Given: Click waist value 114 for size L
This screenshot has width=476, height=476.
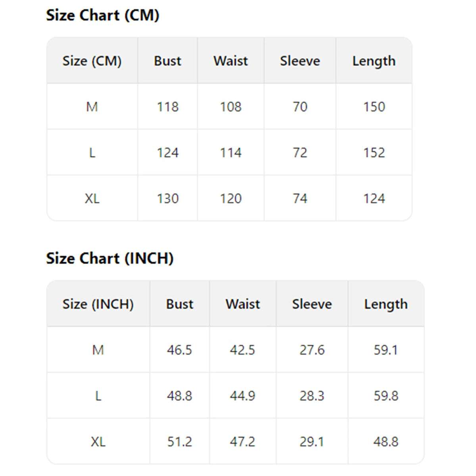Looking at the screenshot, I should [231, 153].
